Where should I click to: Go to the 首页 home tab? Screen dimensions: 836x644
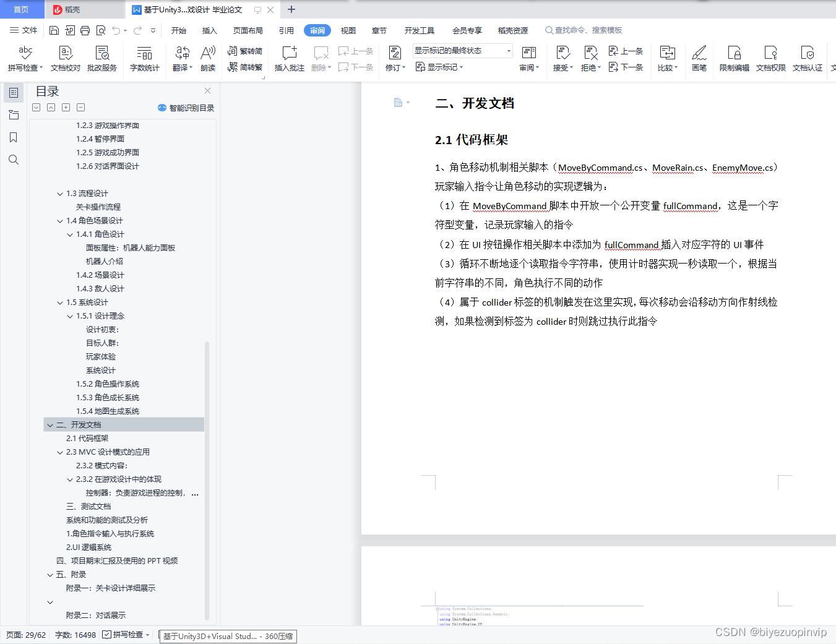click(21, 9)
